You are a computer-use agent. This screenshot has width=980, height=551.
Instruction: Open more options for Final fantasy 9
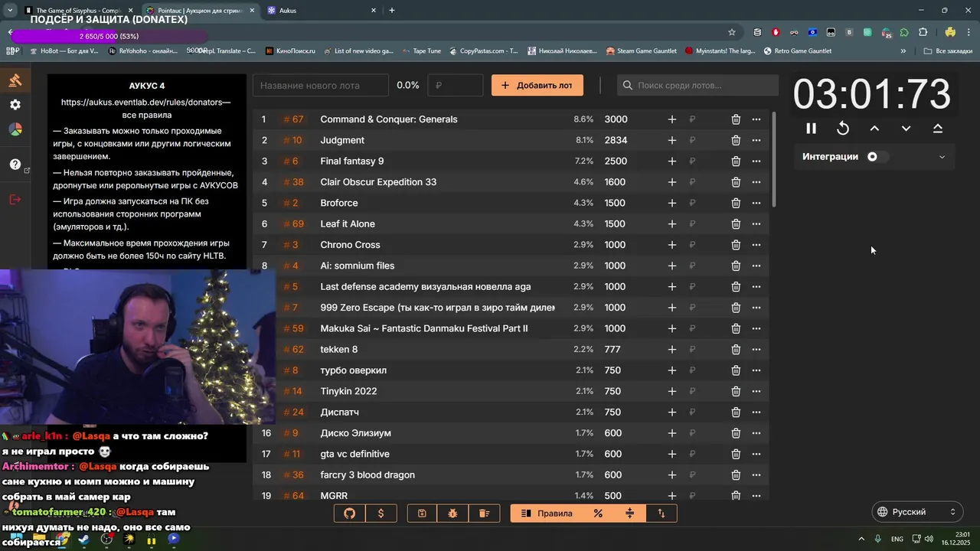point(756,161)
